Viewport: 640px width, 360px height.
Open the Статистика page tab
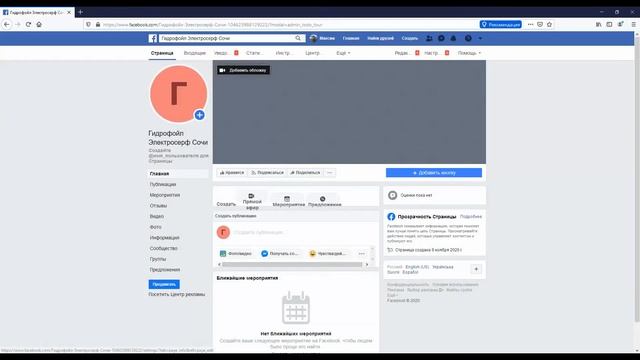click(254, 53)
